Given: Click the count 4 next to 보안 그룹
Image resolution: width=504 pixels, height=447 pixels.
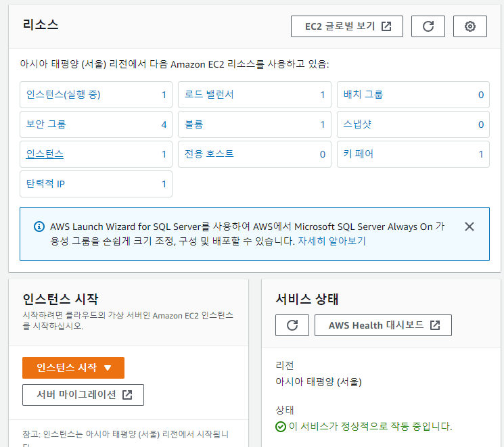Looking at the screenshot, I should click(164, 124).
